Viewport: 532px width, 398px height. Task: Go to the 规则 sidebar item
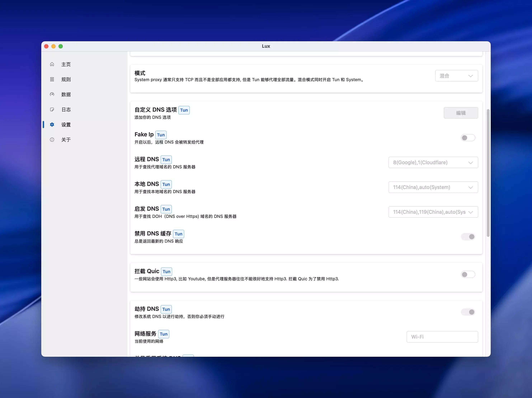(x=66, y=79)
